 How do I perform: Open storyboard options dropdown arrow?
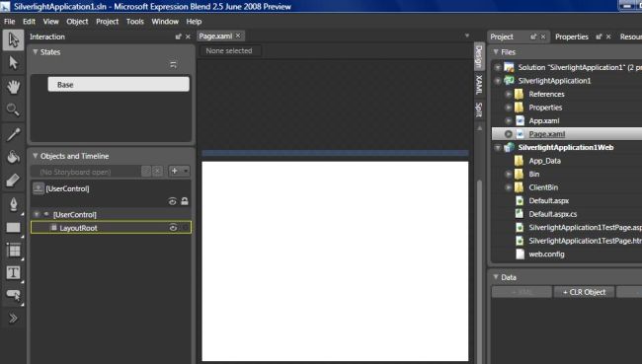186,171
